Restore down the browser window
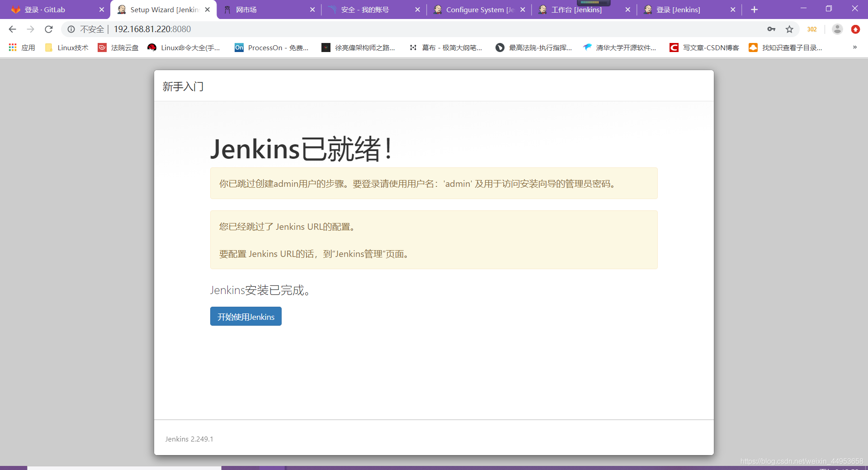The height and width of the screenshot is (470, 868). pyautogui.click(x=829, y=9)
